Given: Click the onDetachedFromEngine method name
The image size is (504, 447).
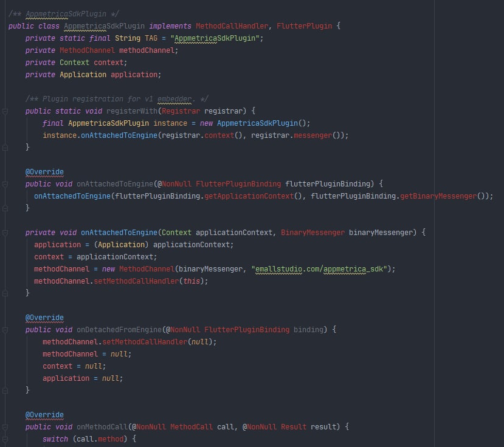Looking at the screenshot, I should pyautogui.click(x=119, y=330).
